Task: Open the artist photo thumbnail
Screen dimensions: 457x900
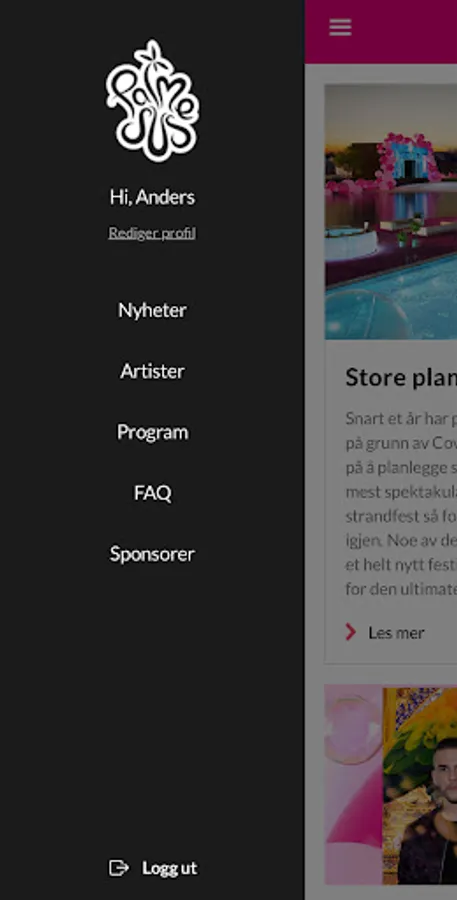Action: (x=420, y=785)
